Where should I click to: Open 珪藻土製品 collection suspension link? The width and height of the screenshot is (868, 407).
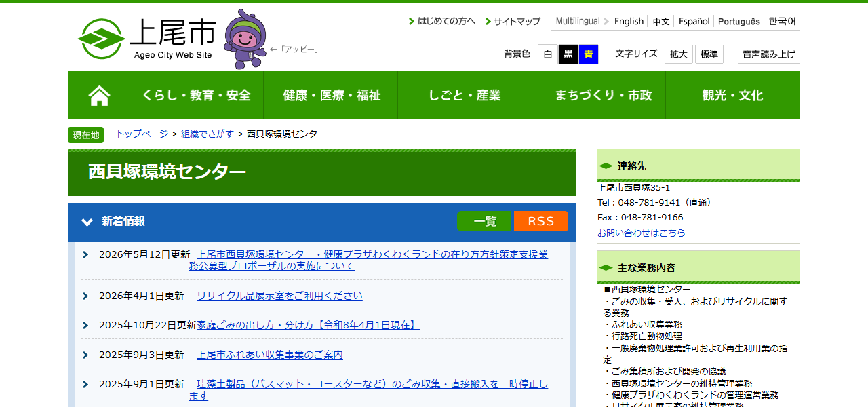[x=368, y=390]
